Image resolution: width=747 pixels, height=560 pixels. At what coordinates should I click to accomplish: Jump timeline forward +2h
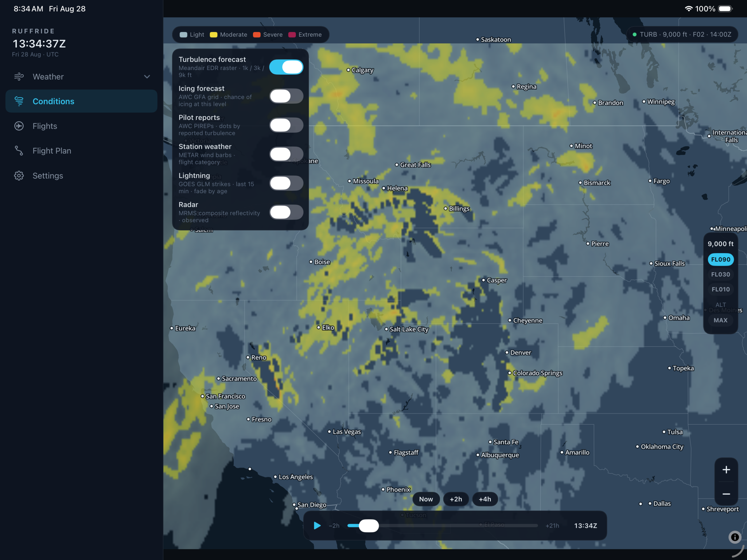coord(455,499)
